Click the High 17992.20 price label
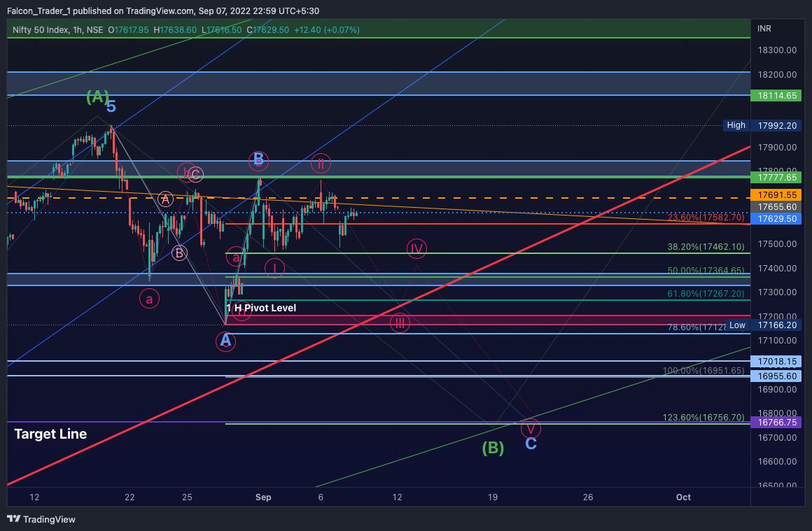 tap(762, 126)
